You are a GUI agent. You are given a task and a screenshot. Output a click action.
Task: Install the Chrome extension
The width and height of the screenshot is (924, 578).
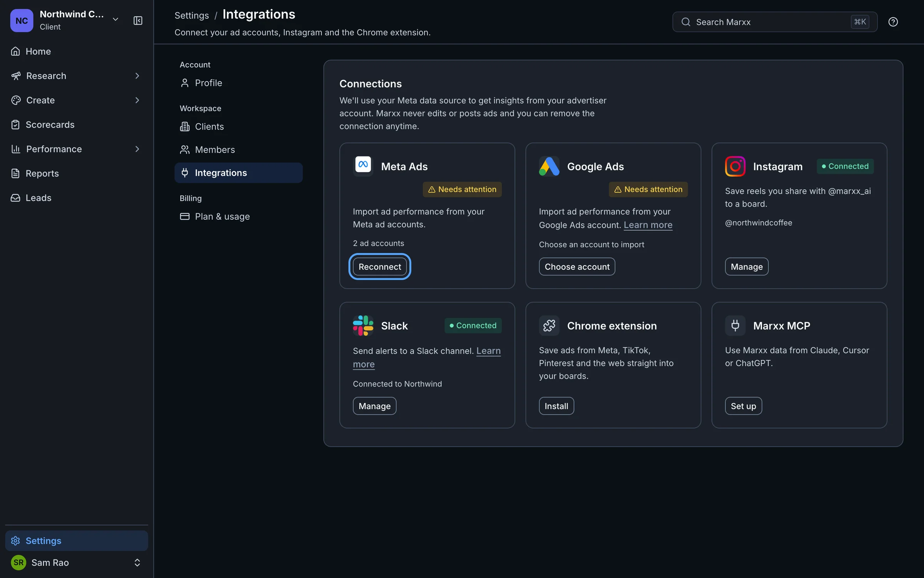coord(556,406)
